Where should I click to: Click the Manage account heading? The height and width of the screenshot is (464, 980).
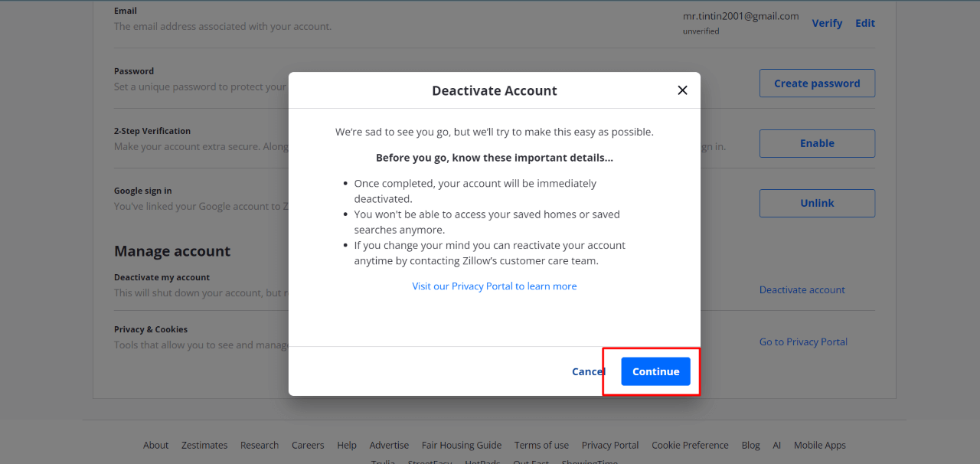click(x=172, y=251)
